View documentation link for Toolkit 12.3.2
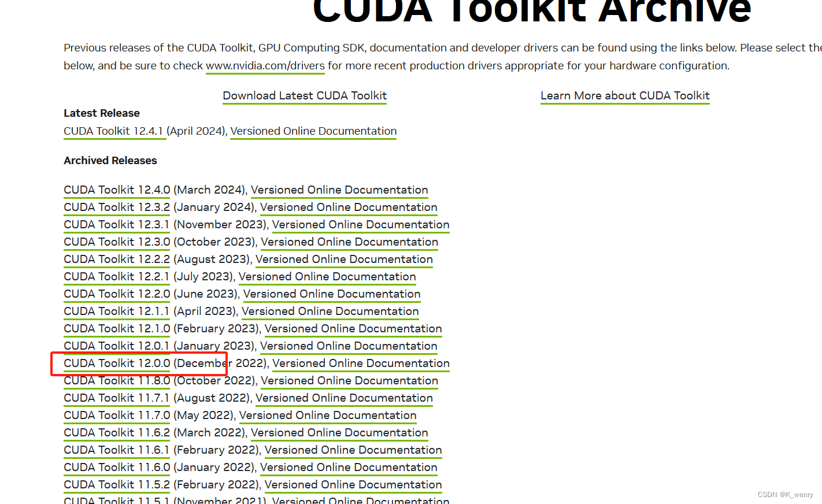The width and height of the screenshot is (822, 504). (x=349, y=207)
